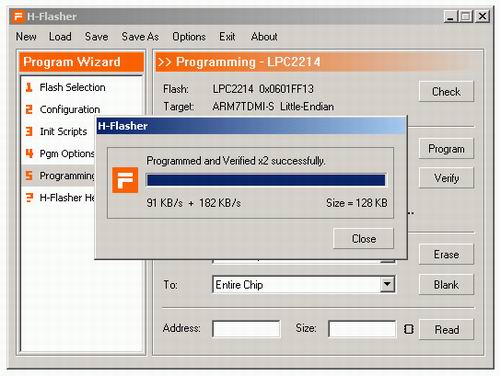Open the Options menu
The height and width of the screenshot is (376, 500).
point(189,36)
